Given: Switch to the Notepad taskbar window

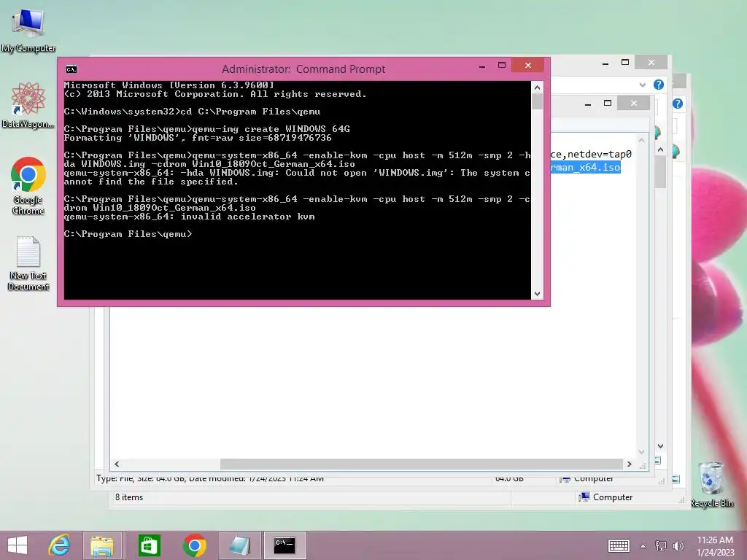Looking at the screenshot, I should (239, 545).
